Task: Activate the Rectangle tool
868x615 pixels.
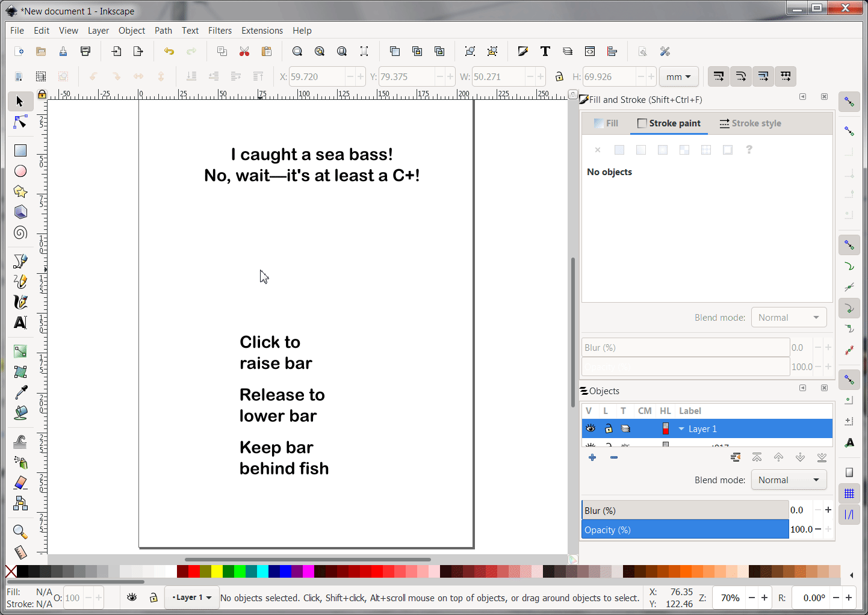Action: pyautogui.click(x=20, y=150)
